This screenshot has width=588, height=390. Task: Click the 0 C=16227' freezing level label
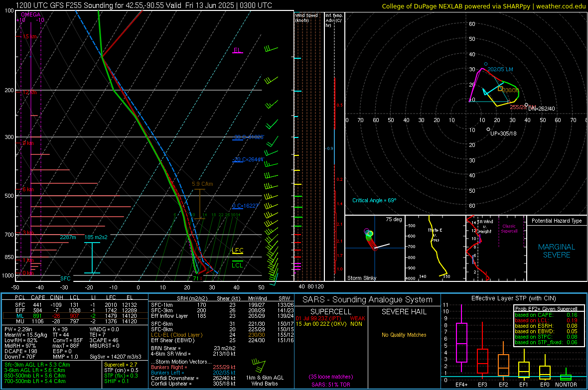[246, 206]
